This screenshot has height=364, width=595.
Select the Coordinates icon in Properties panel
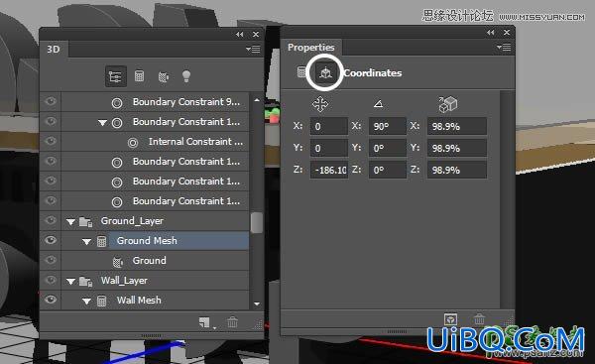coord(325,72)
